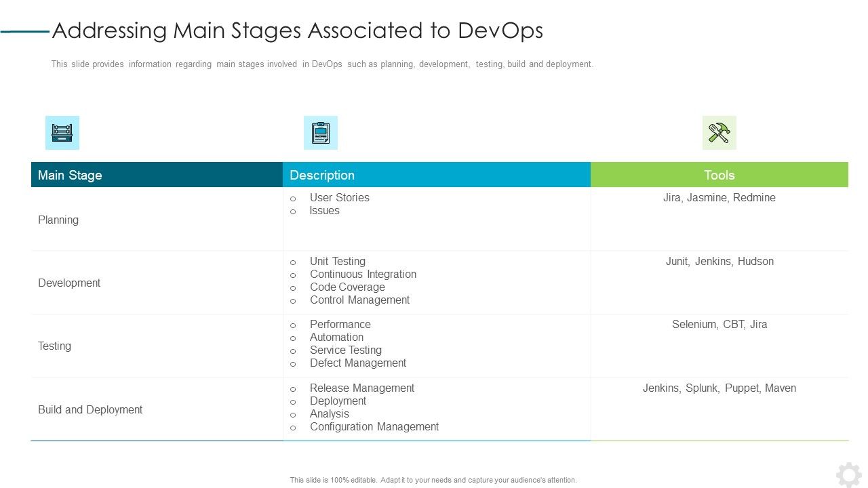Click the settings gear in the bottom right corner
Screen dimensions: 868x488
(x=849, y=474)
